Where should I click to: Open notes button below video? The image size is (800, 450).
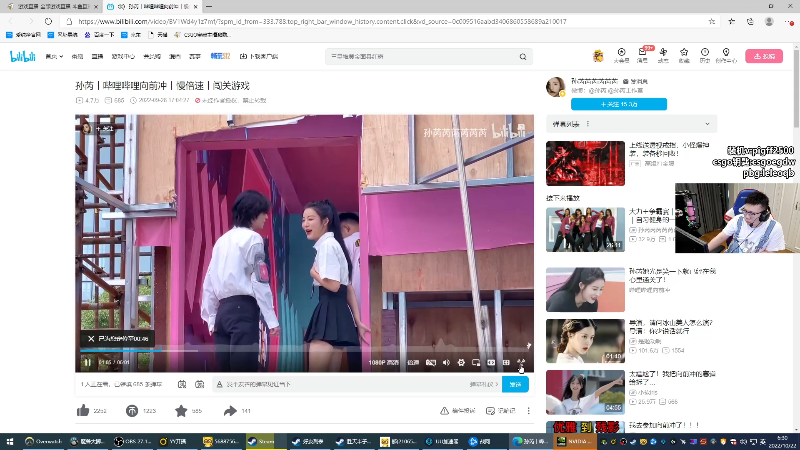(501, 411)
